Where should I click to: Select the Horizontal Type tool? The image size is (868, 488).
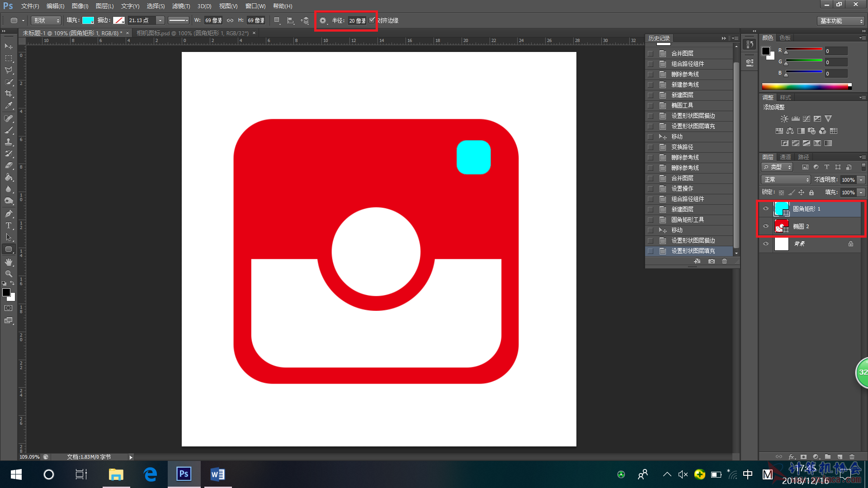9,225
